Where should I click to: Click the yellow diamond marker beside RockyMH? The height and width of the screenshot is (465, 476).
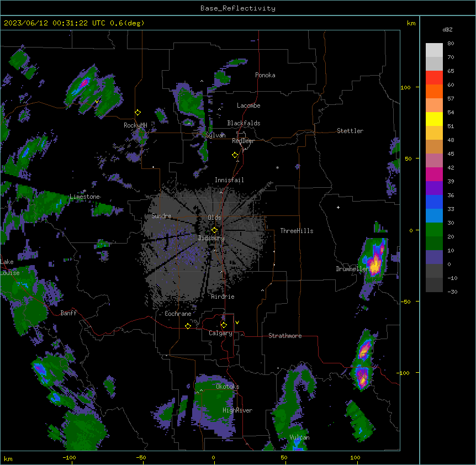pyautogui.click(x=138, y=113)
